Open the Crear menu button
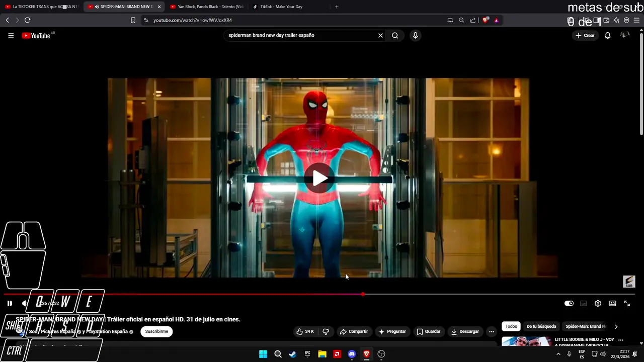The width and height of the screenshot is (644, 362). point(585,35)
